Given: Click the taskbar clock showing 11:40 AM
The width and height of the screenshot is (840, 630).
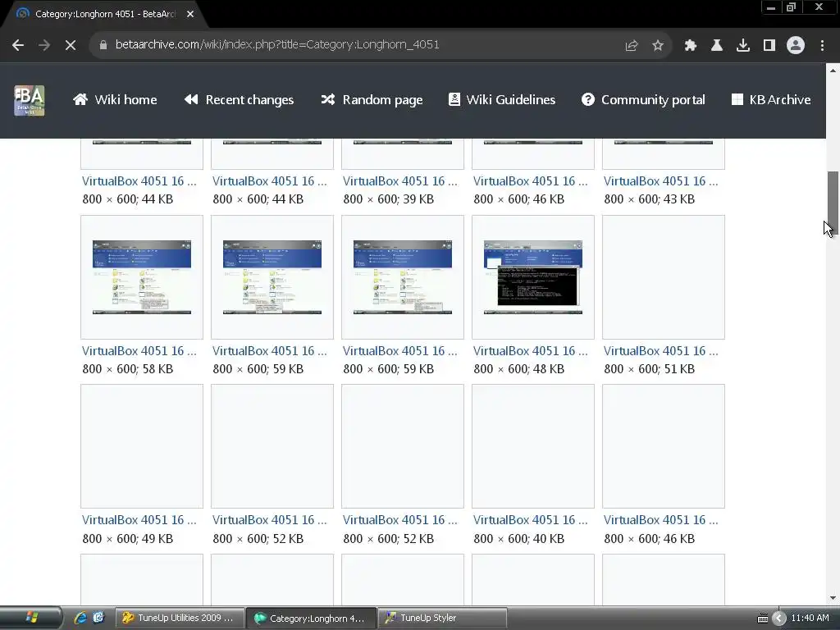Looking at the screenshot, I should pos(810,618).
